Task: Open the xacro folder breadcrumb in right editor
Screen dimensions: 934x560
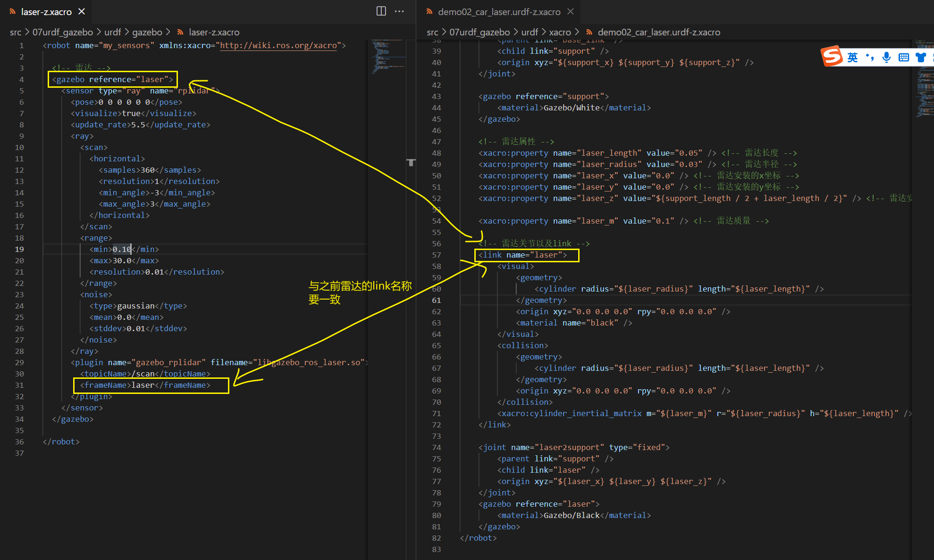Action: [560, 32]
